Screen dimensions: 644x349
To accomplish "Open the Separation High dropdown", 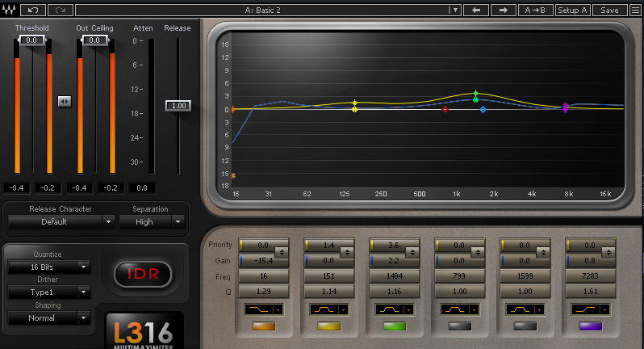I will 150,222.
